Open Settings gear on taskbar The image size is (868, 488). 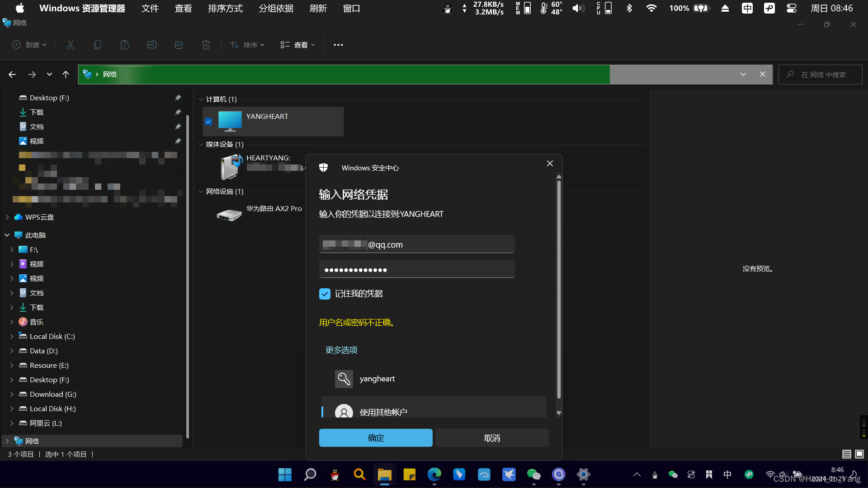tap(584, 474)
